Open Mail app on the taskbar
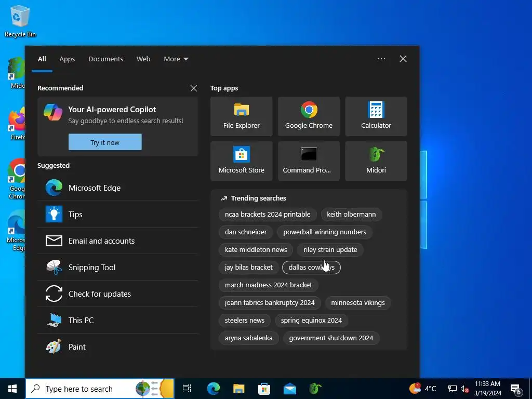The image size is (532, 399). (290, 389)
